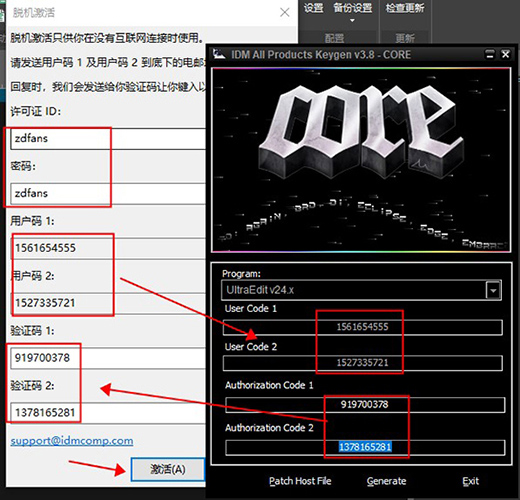520x500 pixels.
Task: Open 设置 in the UltraEdit ribbon
Action: [x=313, y=8]
